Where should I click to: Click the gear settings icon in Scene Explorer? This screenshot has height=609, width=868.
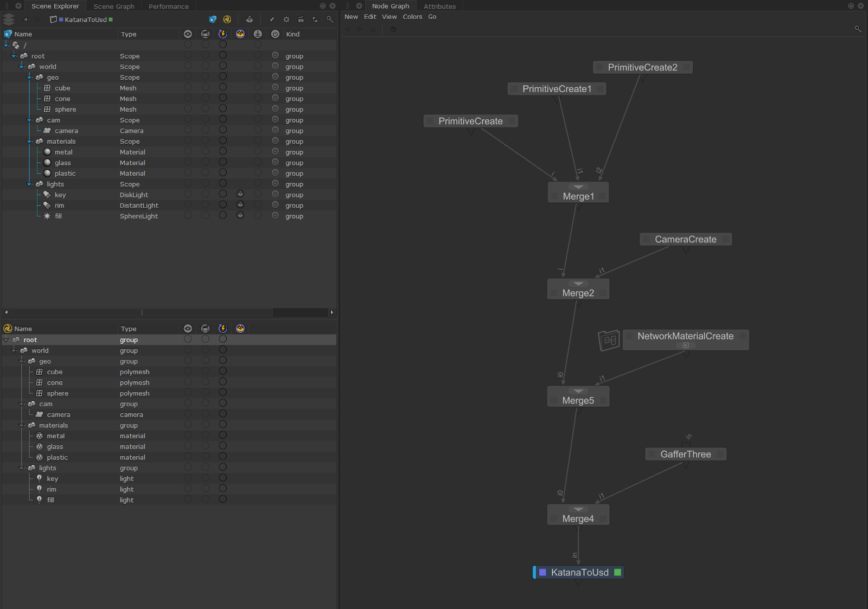coord(286,20)
